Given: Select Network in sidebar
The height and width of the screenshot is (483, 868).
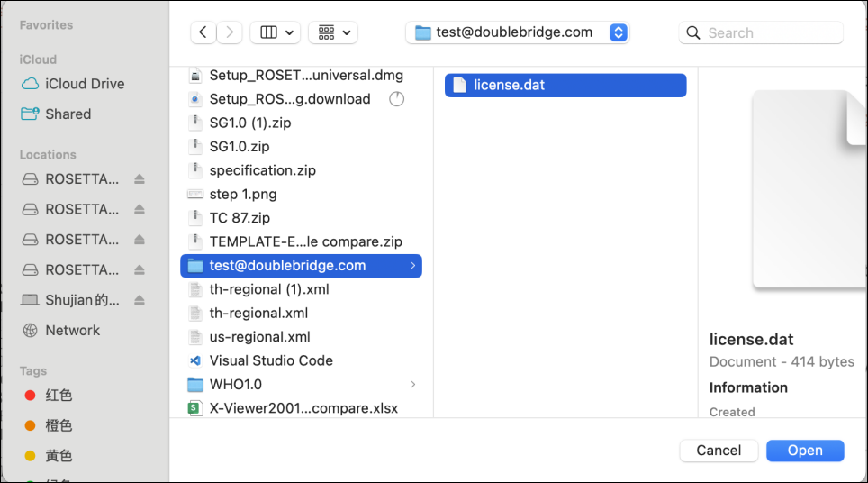Looking at the screenshot, I should (72, 331).
